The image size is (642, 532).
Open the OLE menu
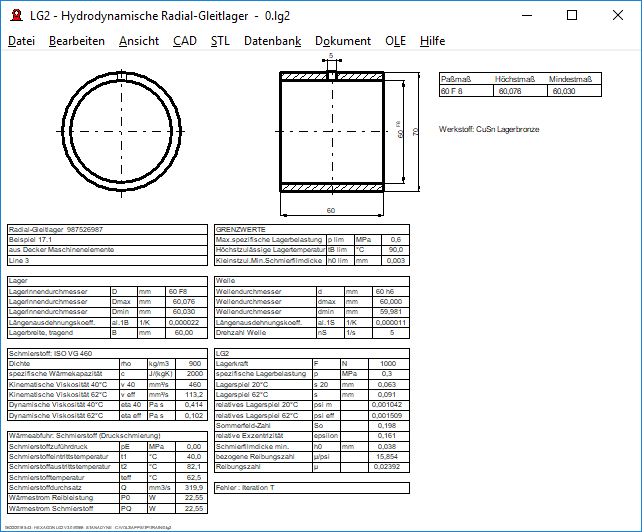[x=396, y=41]
